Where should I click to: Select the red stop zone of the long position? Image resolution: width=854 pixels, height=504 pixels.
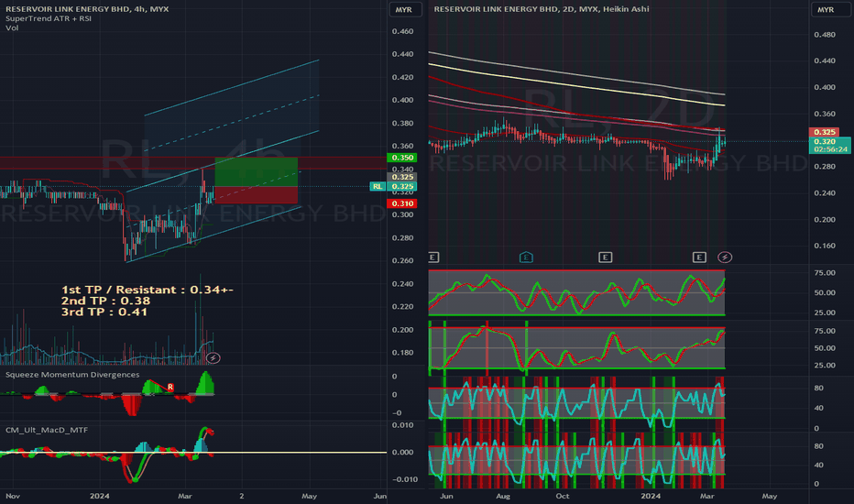point(257,195)
